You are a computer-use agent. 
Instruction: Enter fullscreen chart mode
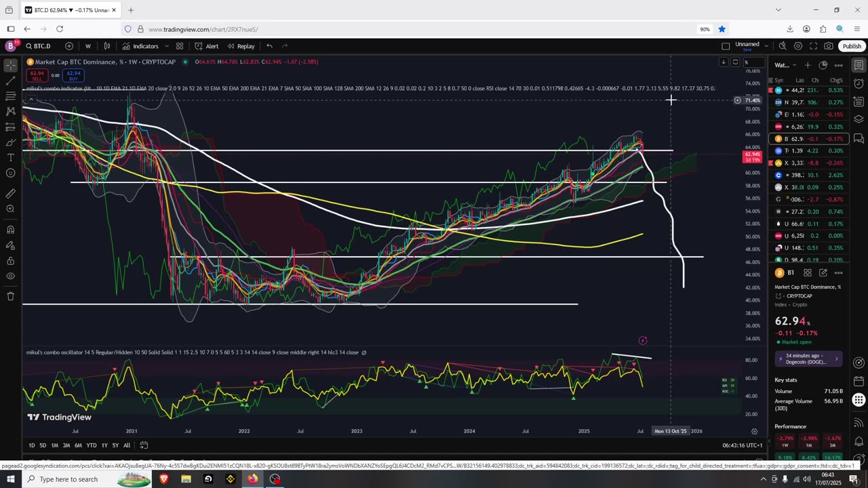click(813, 46)
